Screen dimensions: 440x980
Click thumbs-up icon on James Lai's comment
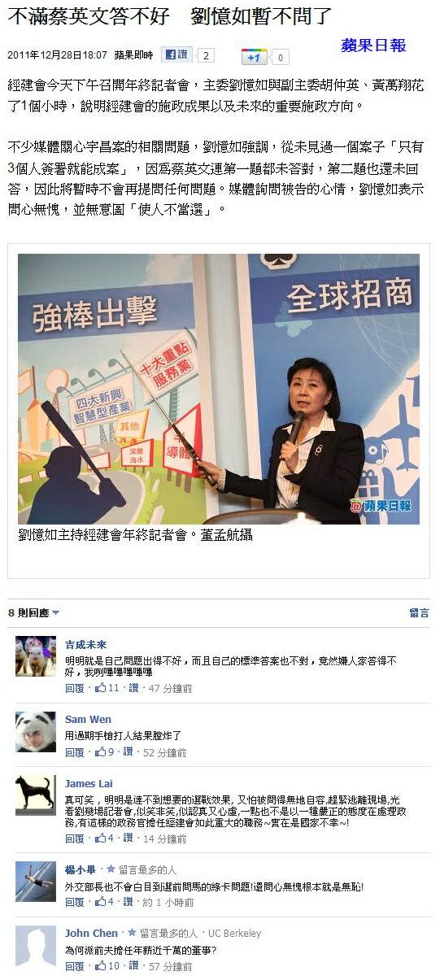pos(102,838)
